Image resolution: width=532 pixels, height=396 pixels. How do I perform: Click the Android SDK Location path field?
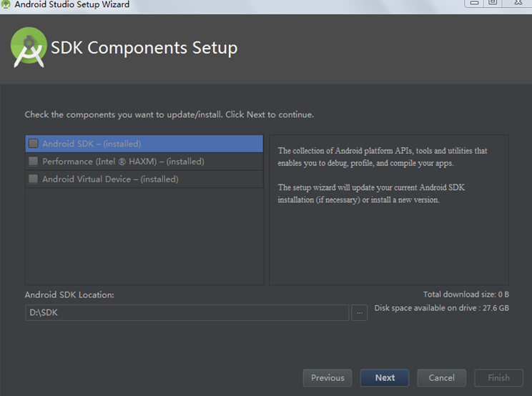[x=187, y=312]
